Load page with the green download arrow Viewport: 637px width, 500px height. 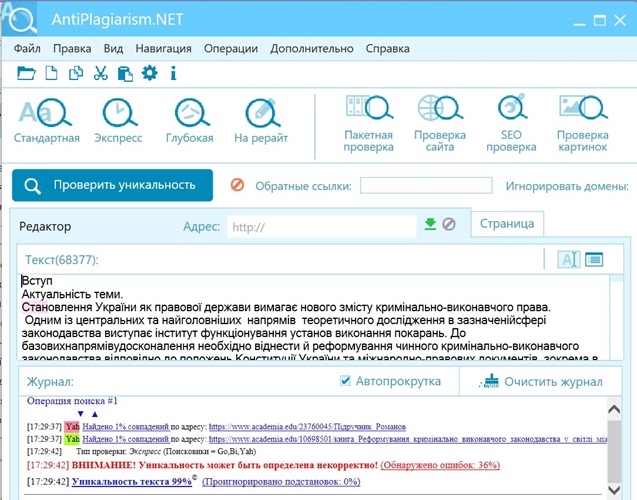pyautogui.click(x=430, y=224)
